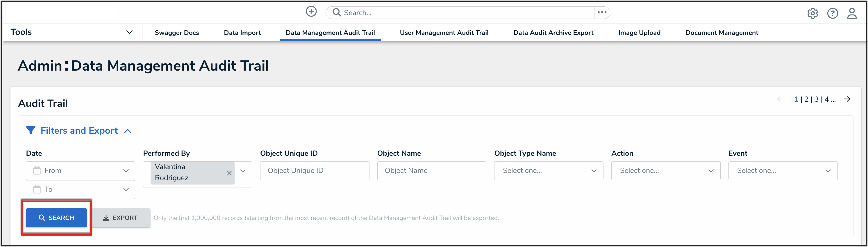Go to next page with right arrow
Screen dimensions: 868x247
pyautogui.click(x=847, y=99)
